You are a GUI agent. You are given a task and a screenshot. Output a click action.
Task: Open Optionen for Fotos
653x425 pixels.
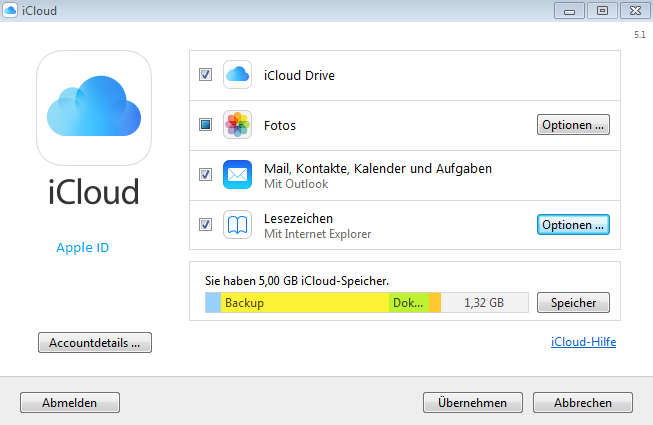pos(573,124)
